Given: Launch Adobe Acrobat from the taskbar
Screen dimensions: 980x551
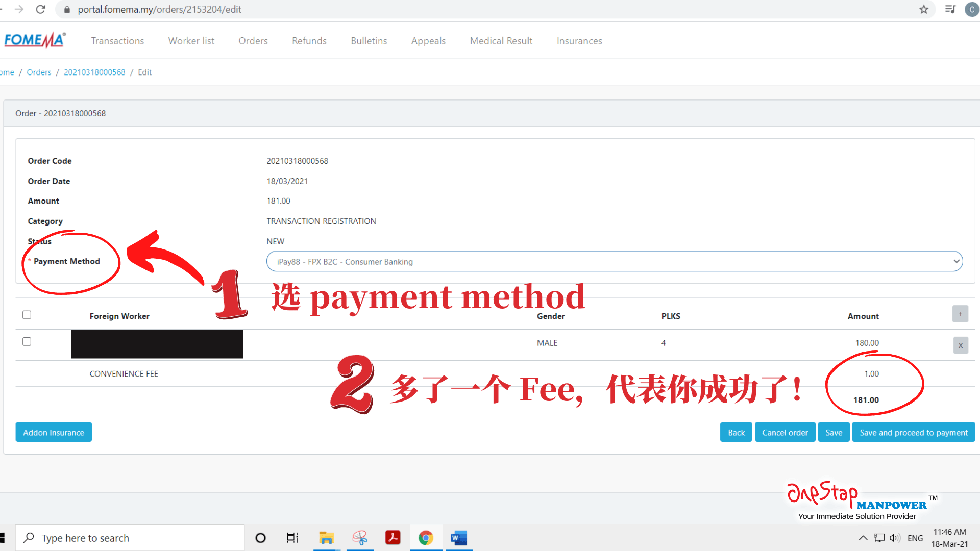Looking at the screenshot, I should pyautogui.click(x=393, y=538).
